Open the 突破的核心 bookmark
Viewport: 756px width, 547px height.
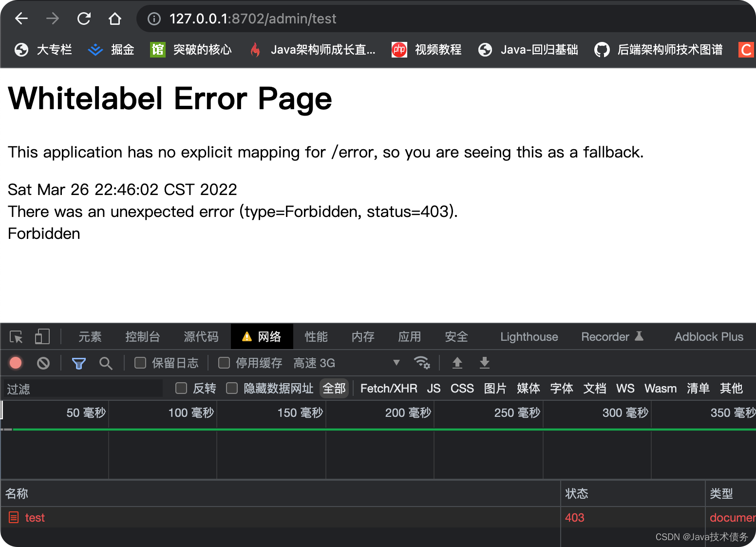(191, 50)
